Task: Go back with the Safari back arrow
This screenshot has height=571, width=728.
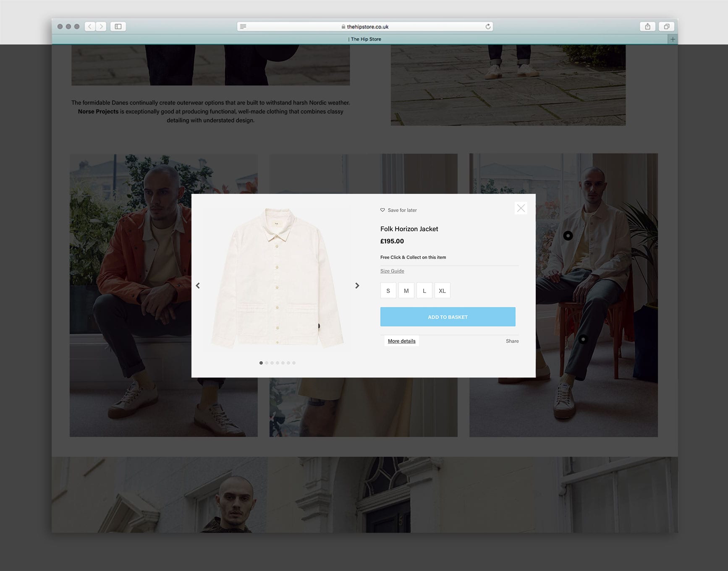Action: tap(90, 26)
